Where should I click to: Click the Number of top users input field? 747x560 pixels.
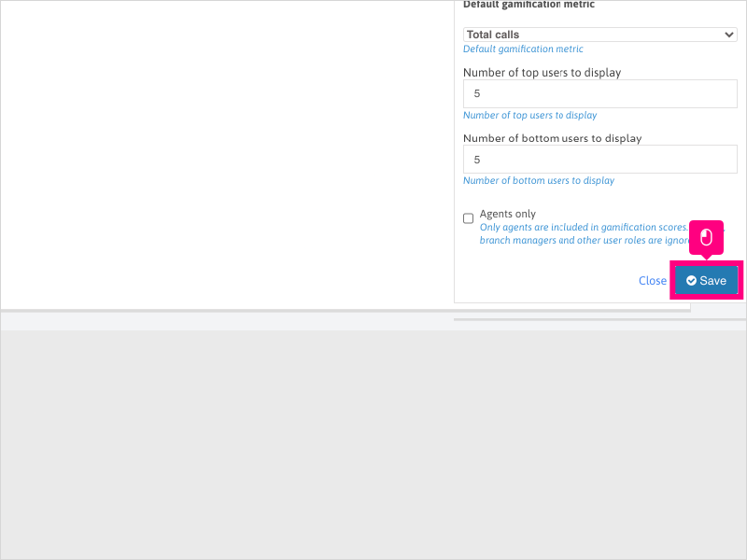(599, 94)
